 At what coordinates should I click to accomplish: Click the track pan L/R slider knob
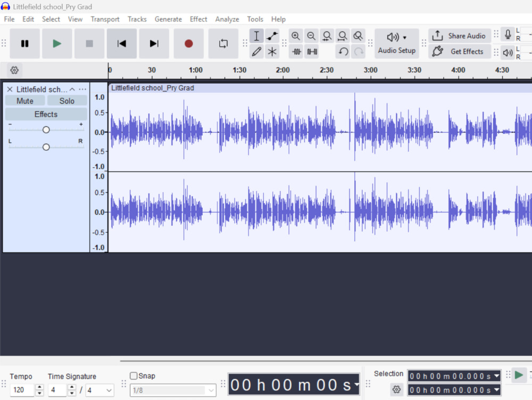point(46,147)
